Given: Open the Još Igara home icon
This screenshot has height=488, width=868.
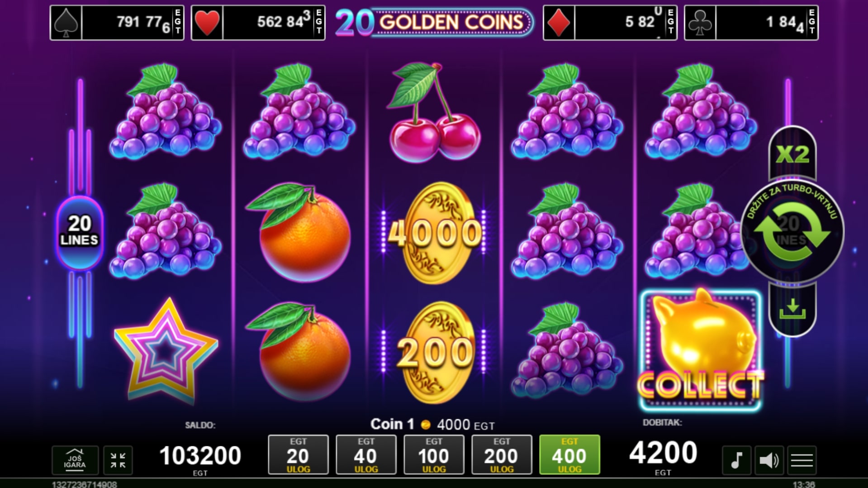Looking at the screenshot, I should click(75, 460).
